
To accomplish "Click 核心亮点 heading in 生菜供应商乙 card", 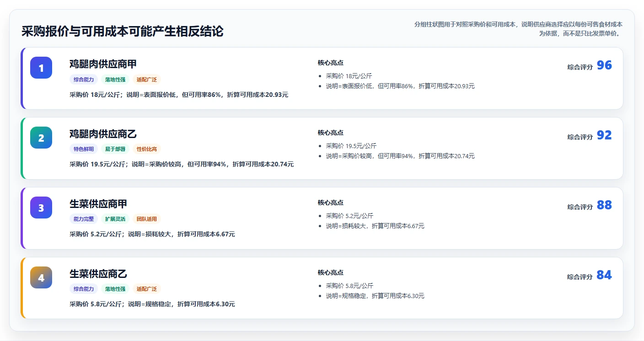I will pyautogui.click(x=331, y=272).
